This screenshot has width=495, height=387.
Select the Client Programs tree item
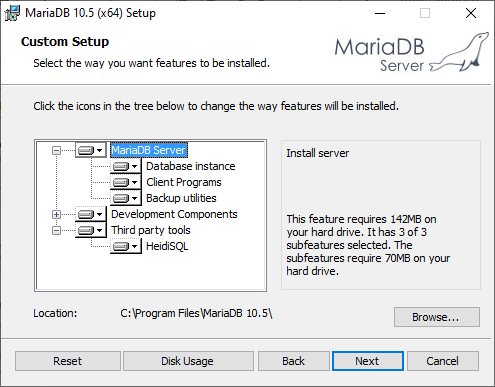point(184,182)
